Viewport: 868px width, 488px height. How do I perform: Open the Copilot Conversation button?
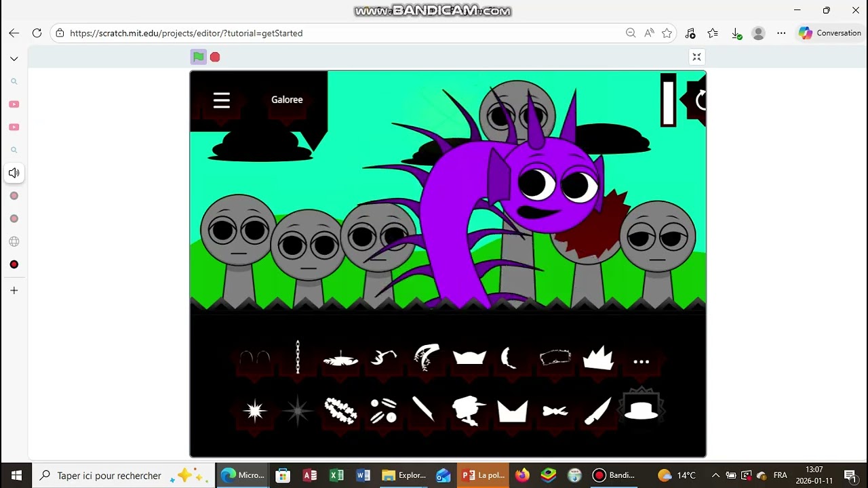tap(830, 33)
